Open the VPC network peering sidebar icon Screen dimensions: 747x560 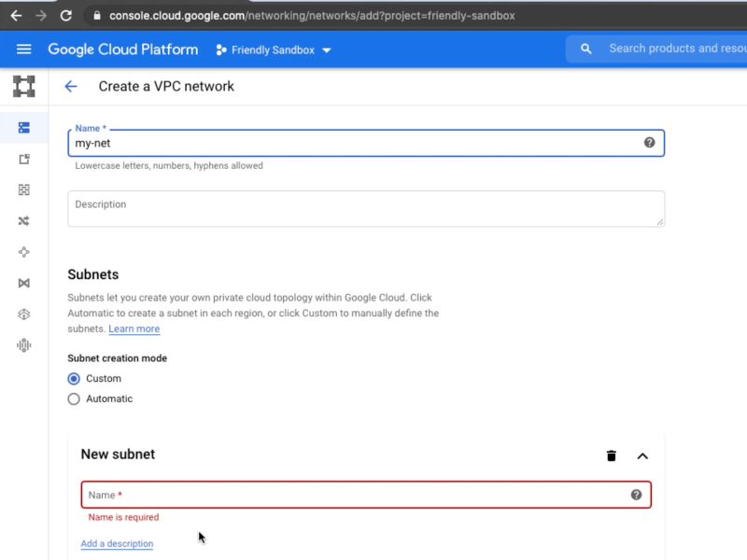click(24, 252)
